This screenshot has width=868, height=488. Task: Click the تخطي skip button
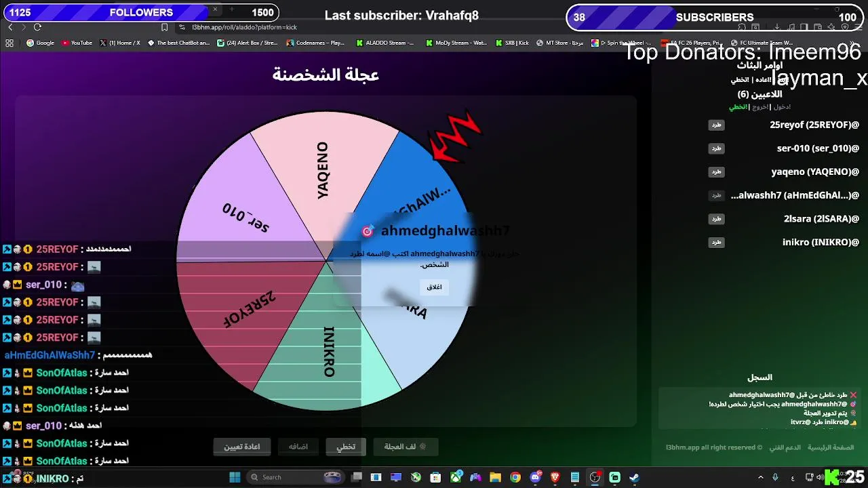coord(346,447)
